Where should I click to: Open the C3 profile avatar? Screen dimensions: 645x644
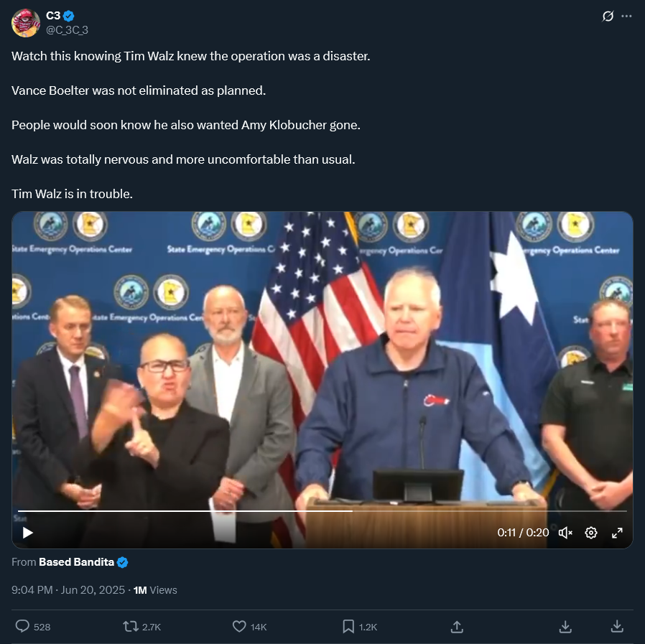(x=26, y=23)
